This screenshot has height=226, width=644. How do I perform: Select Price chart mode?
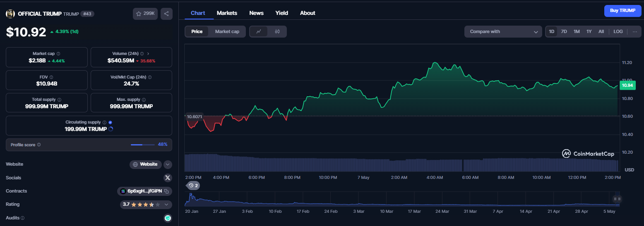[197, 31]
